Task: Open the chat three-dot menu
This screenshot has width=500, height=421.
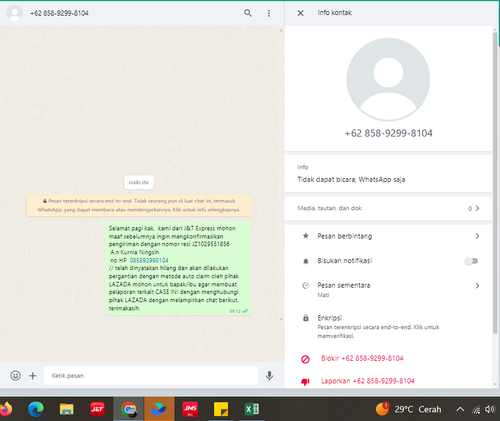Action: click(x=269, y=13)
